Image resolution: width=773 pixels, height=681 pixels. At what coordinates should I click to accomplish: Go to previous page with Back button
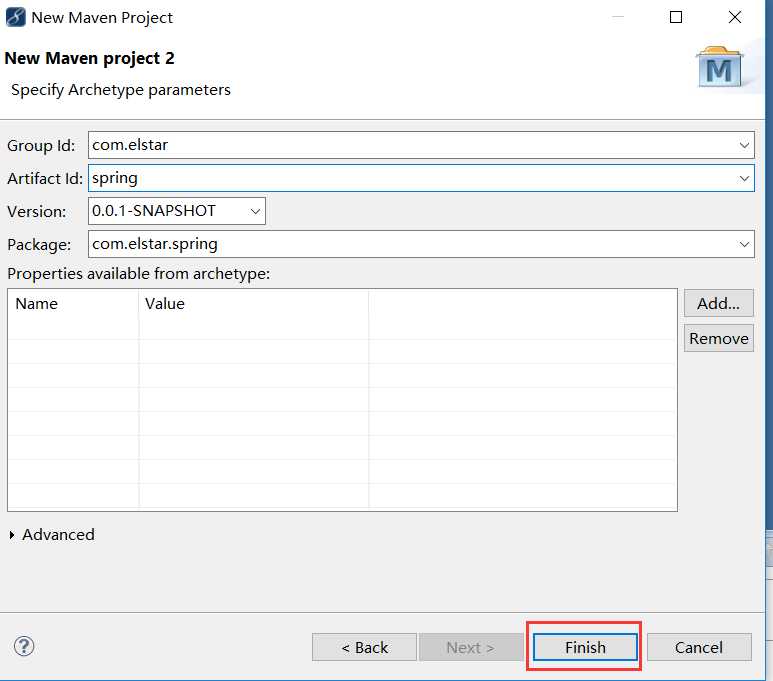click(364, 647)
